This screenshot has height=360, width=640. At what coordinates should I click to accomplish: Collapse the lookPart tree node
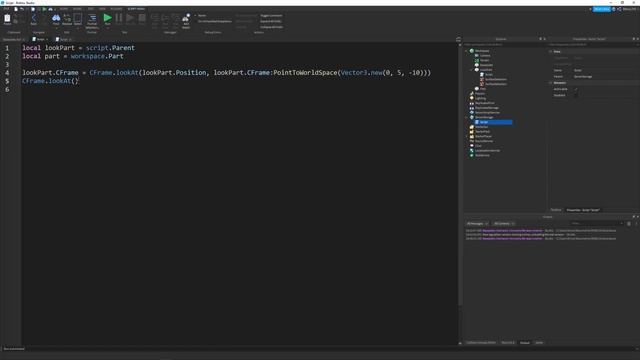coord(471,70)
